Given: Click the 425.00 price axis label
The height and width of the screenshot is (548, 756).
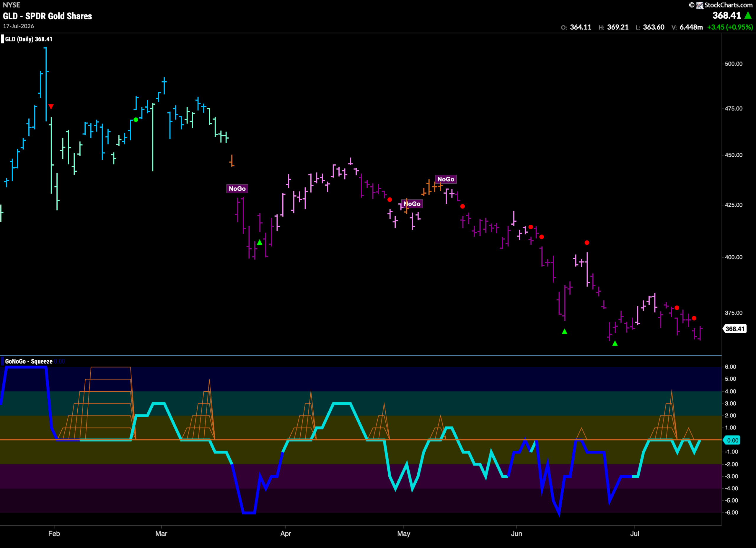Looking at the screenshot, I should pyautogui.click(x=734, y=205).
